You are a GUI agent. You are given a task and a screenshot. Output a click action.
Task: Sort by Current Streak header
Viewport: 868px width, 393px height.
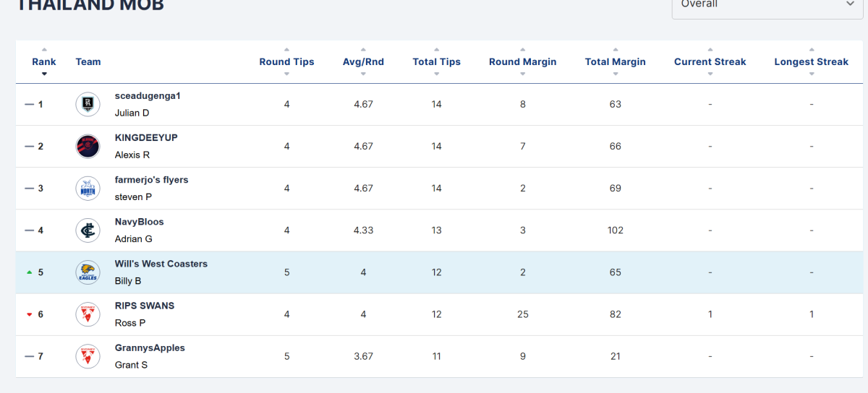(x=710, y=61)
